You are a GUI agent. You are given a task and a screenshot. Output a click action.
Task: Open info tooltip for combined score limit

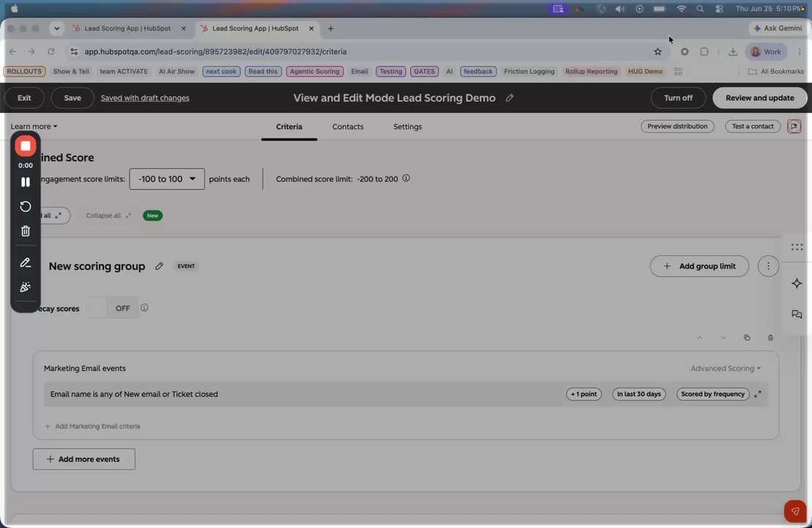point(406,178)
